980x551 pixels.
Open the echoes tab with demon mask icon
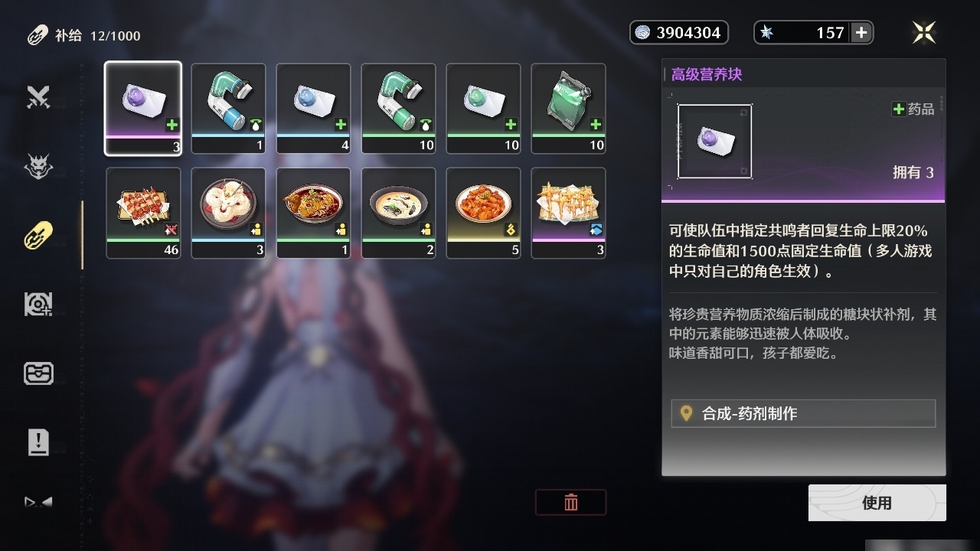click(x=38, y=165)
